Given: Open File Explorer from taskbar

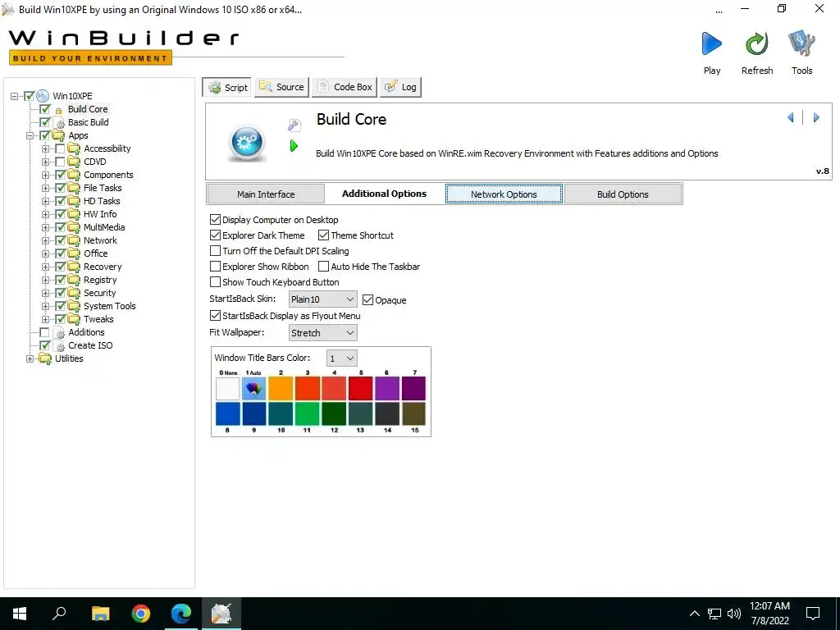Looking at the screenshot, I should point(100,614).
